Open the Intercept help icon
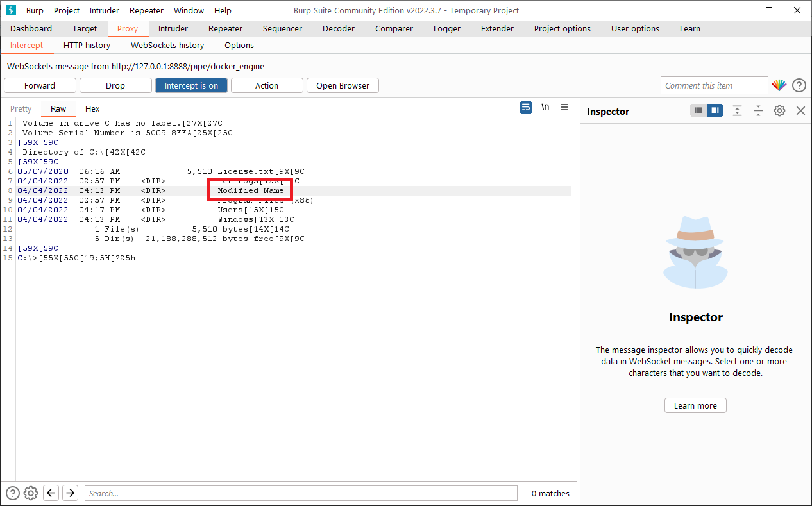 point(799,85)
